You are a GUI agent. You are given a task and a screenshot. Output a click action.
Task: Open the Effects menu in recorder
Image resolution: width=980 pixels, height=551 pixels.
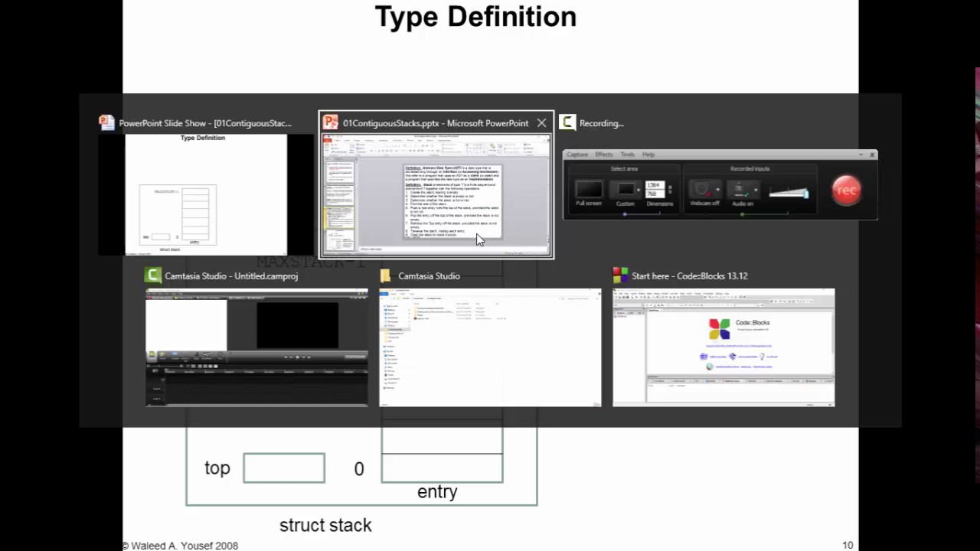pyautogui.click(x=604, y=155)
